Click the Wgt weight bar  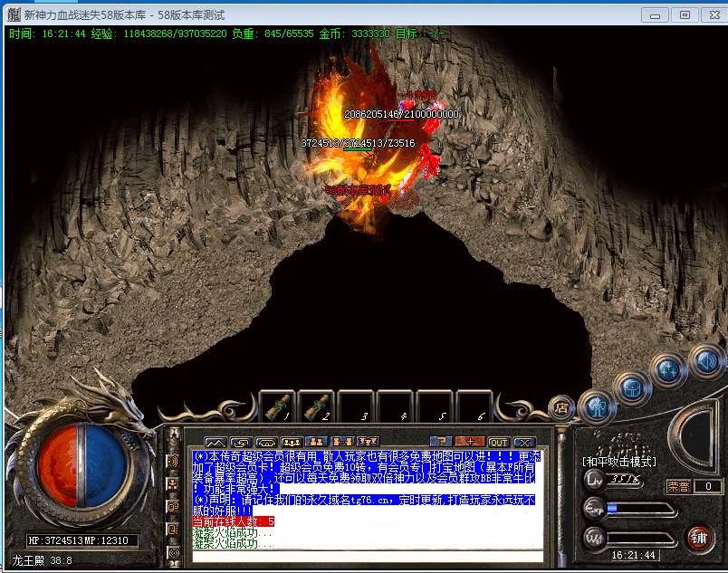tap(640, 539)
